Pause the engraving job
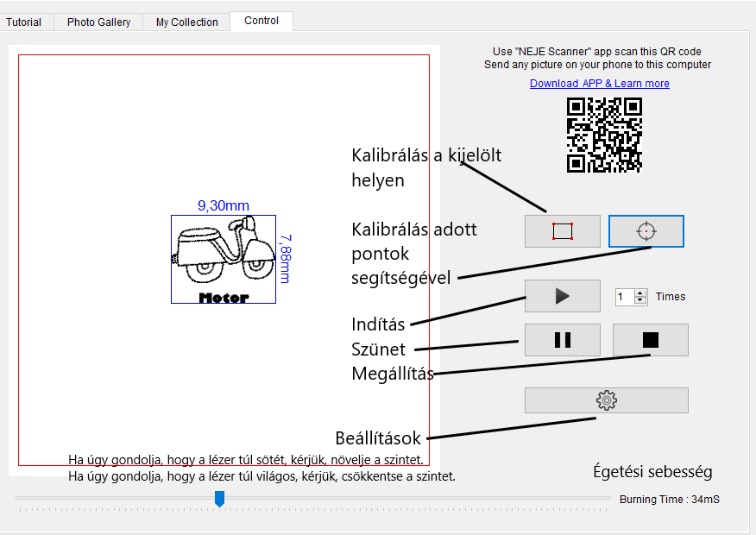The width and height of the screenshot is (756, 535). [x=562, y=340]
